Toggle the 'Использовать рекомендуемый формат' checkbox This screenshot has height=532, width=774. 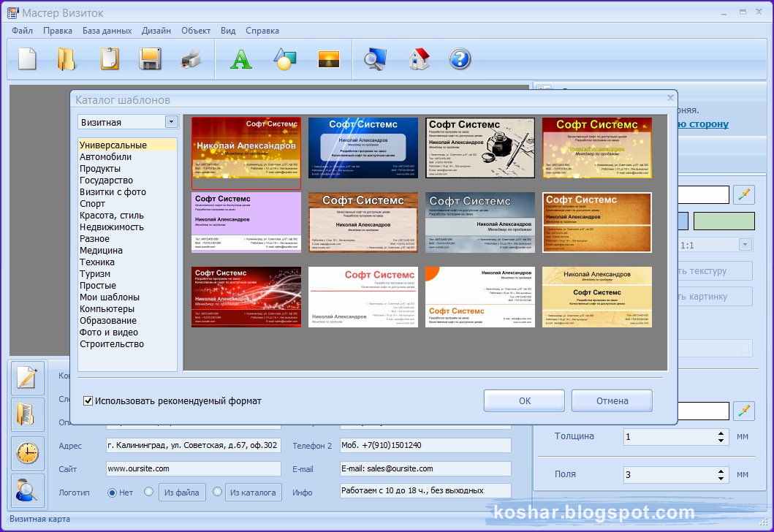click(88, 400)
